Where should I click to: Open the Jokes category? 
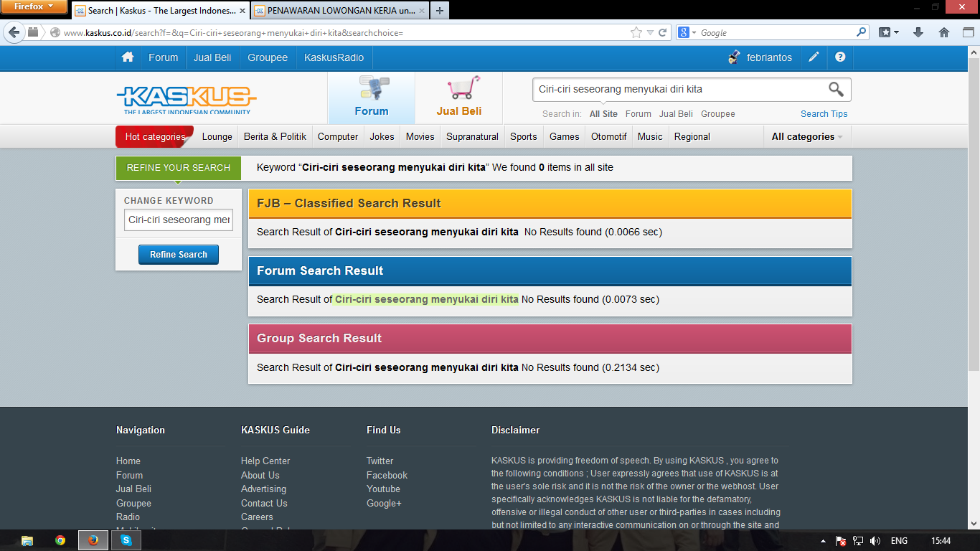[x=382, y=136]
